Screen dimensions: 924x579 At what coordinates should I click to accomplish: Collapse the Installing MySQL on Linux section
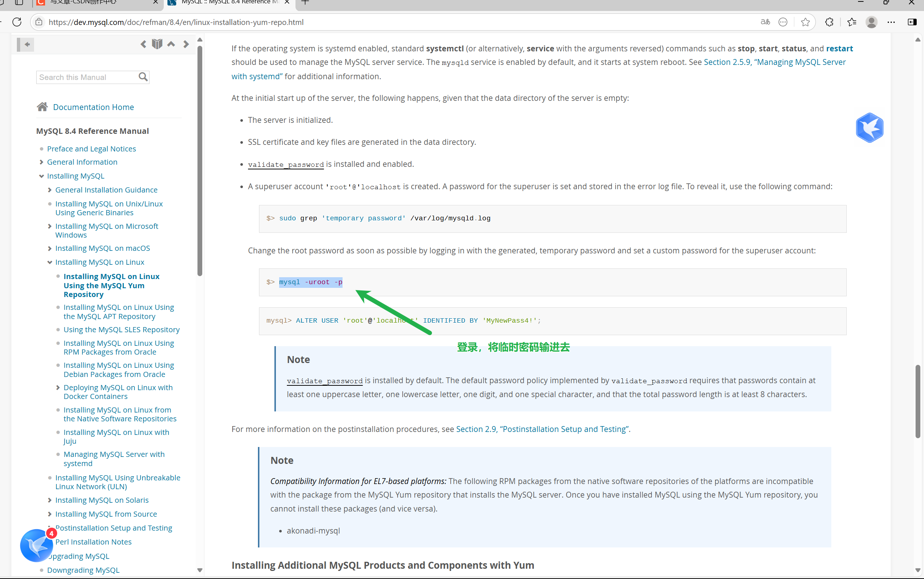(50, 262)
